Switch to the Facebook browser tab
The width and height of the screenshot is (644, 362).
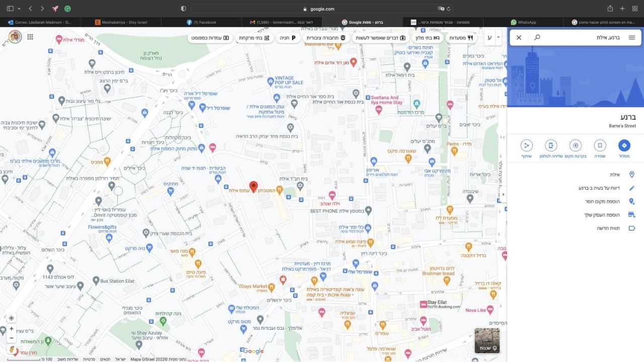[201, 22]
